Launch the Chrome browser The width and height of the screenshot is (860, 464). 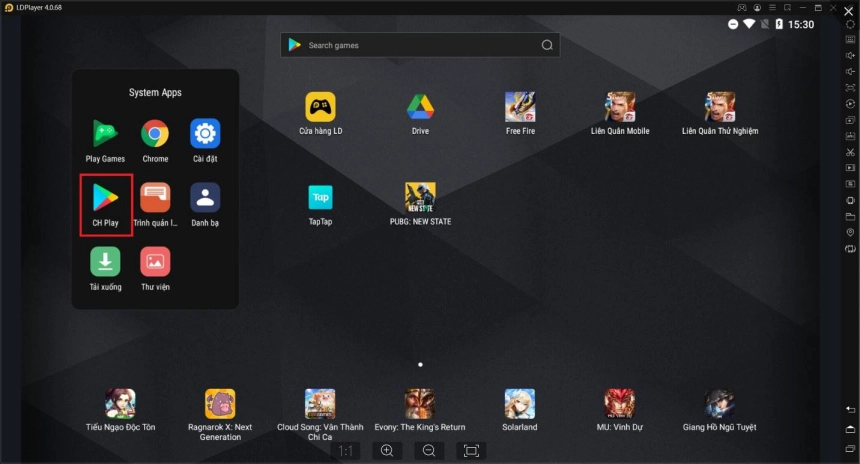pos(155,134)
